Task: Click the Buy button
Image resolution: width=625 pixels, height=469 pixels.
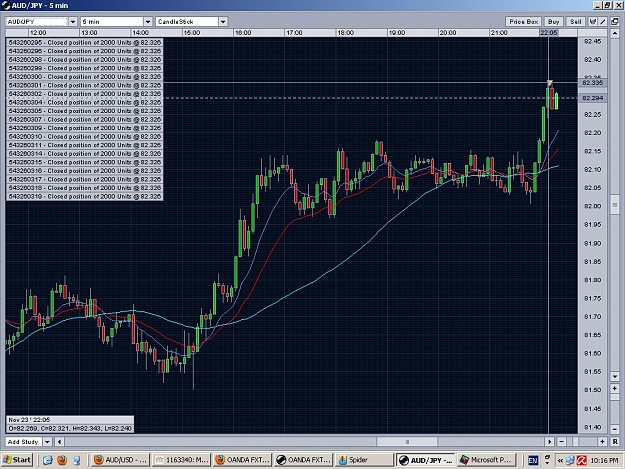Action: (554, 22)
